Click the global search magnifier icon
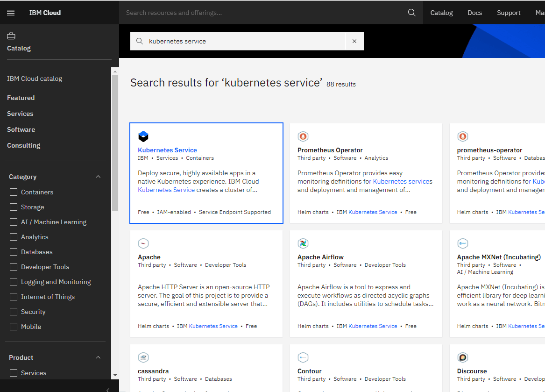This screenshot has height=392, width=545. pos(411,13)
